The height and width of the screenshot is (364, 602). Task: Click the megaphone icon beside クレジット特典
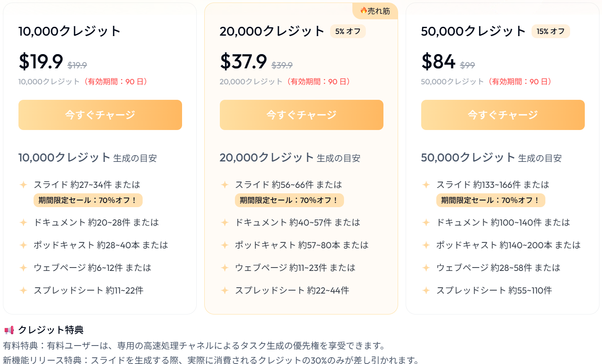pos(9,330)
